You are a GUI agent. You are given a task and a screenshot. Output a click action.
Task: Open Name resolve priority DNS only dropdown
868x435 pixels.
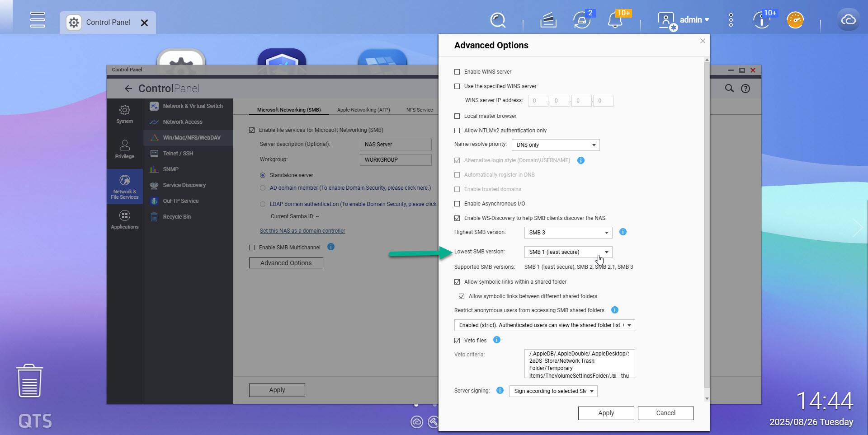point(556,145)
